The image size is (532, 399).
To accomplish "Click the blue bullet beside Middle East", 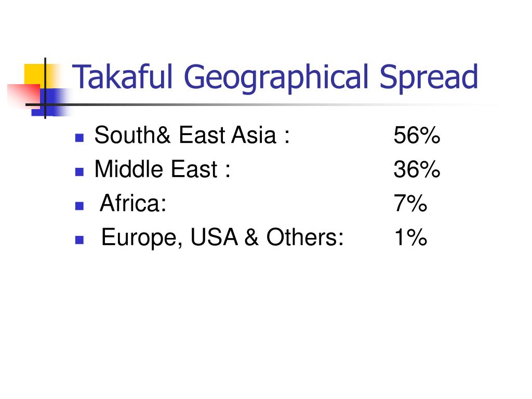I will (x=79, y=172).
